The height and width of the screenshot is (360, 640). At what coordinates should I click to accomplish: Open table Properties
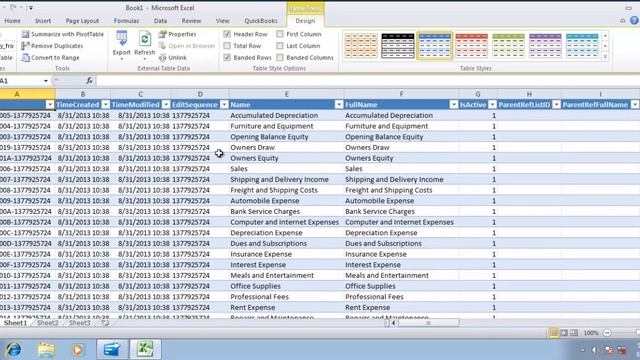pos(177,34)
